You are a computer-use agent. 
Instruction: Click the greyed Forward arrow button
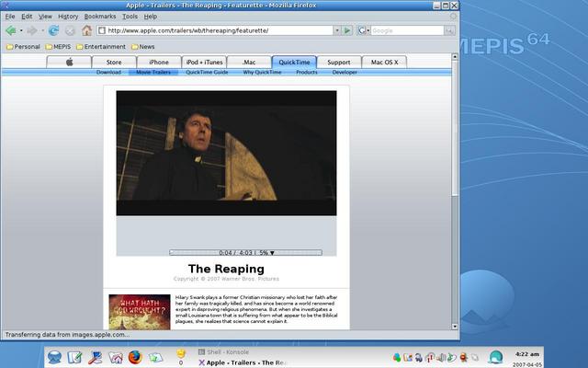tap(32, 30)
